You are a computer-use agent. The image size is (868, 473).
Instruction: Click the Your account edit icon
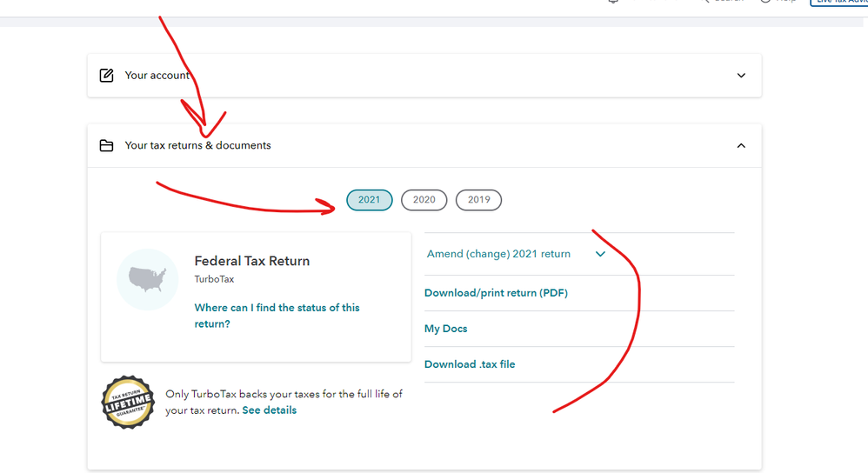click(x=106, y=76)
